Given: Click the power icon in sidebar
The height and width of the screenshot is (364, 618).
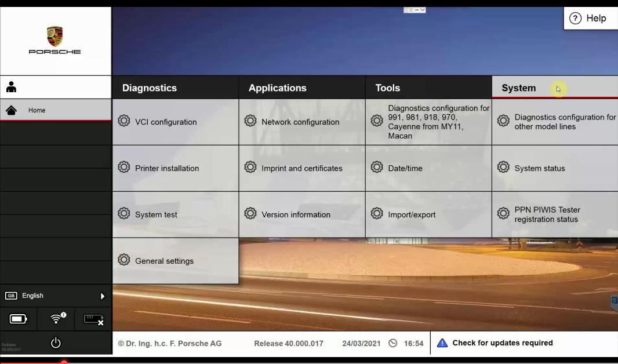Looking at the screenshot, I should click(56, 343).
